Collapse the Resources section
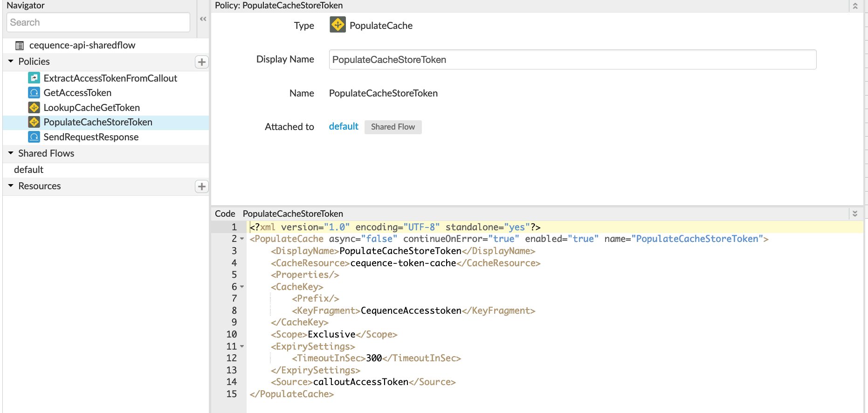The width and height of the screenshot is (868, 413). coord(11,186)
